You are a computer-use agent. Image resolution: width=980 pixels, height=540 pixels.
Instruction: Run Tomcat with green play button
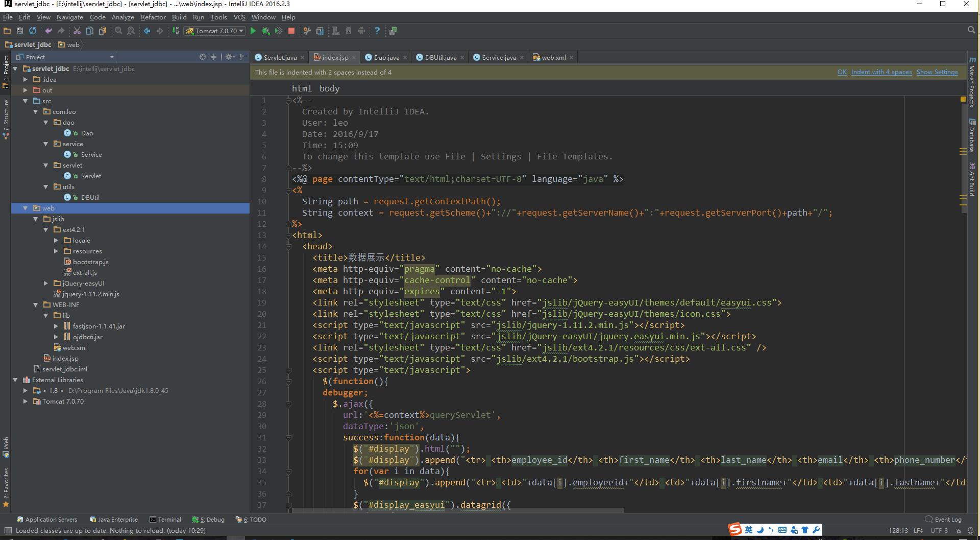[x=253, y=31]
